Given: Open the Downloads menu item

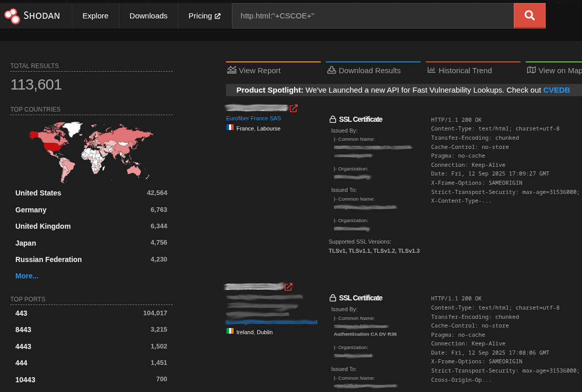Looking at the screenshot, I should point(149,16).
